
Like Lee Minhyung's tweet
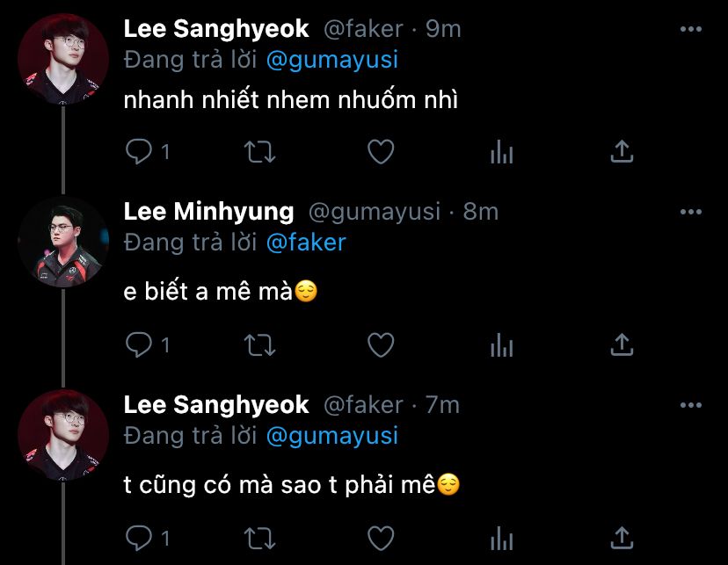pos(380,345)
